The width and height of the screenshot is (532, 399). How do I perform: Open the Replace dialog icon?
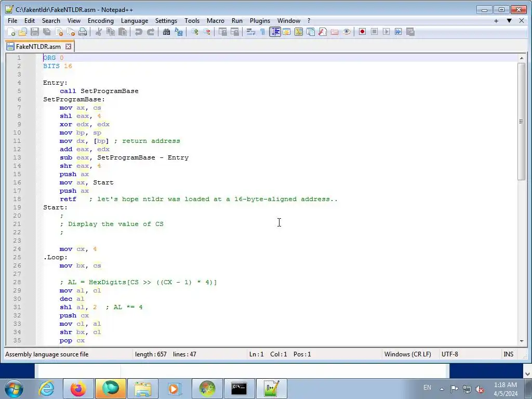coord(179,32)
